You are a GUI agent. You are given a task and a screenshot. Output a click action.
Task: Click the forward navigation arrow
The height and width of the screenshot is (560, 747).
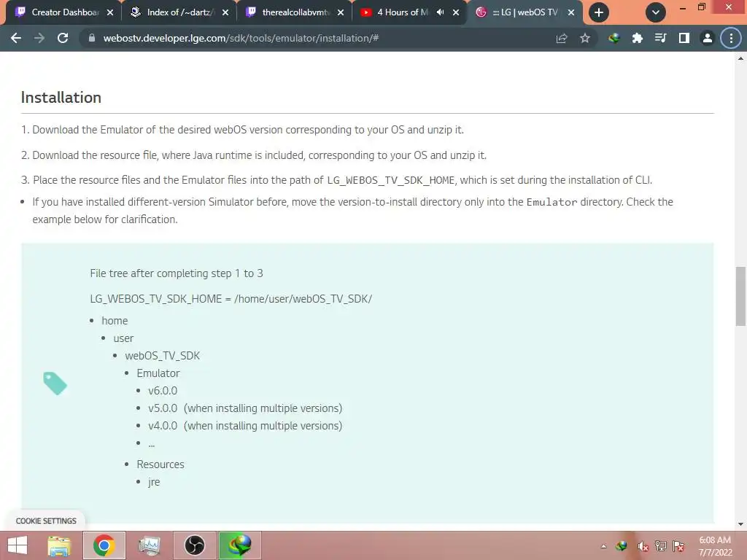coord(39,38)
